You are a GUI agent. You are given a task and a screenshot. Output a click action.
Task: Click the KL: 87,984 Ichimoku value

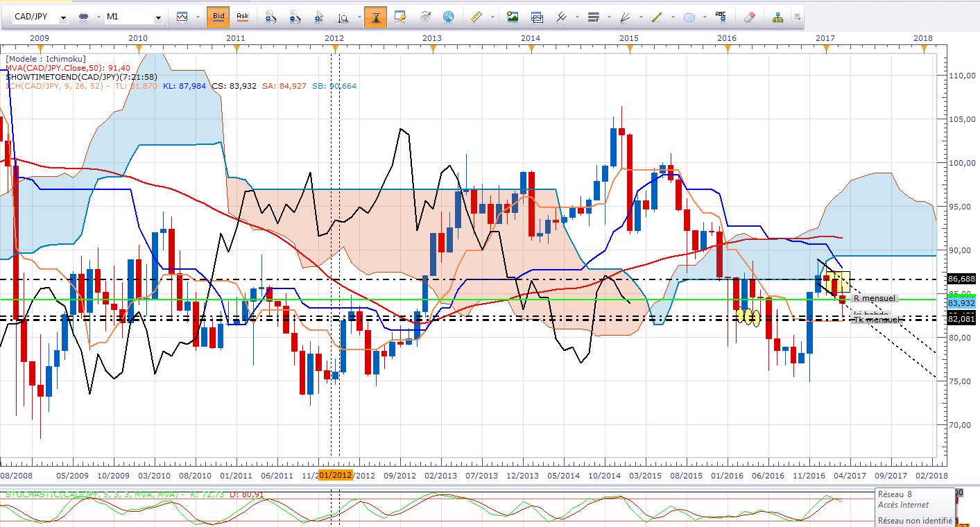(x=186, y=86)
